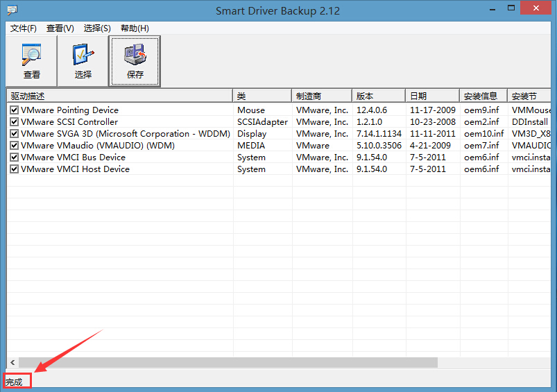
Task: Click the 'Display' class cell
Action: coord(252,134)
